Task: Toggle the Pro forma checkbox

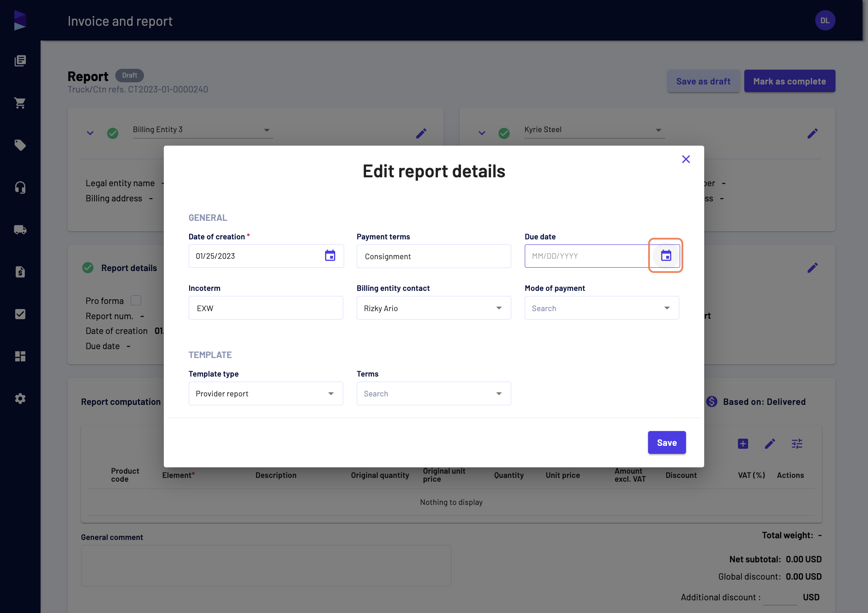Action: tap(136, 301)
